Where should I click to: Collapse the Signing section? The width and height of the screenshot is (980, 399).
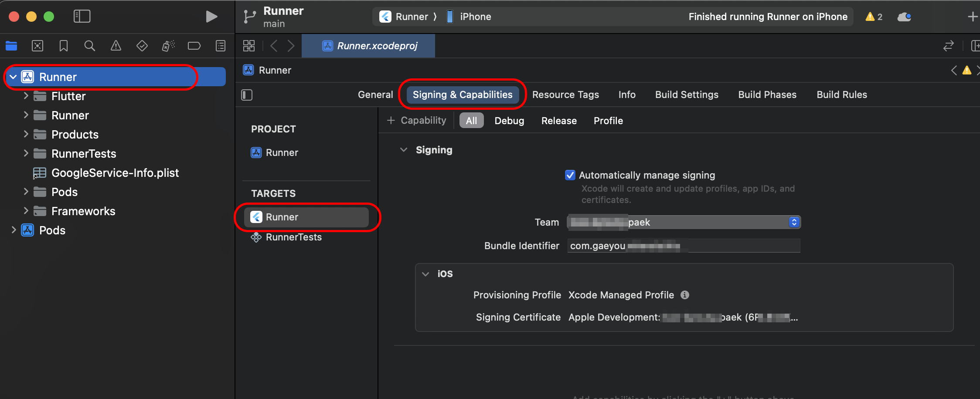click(x=404, y=150)
